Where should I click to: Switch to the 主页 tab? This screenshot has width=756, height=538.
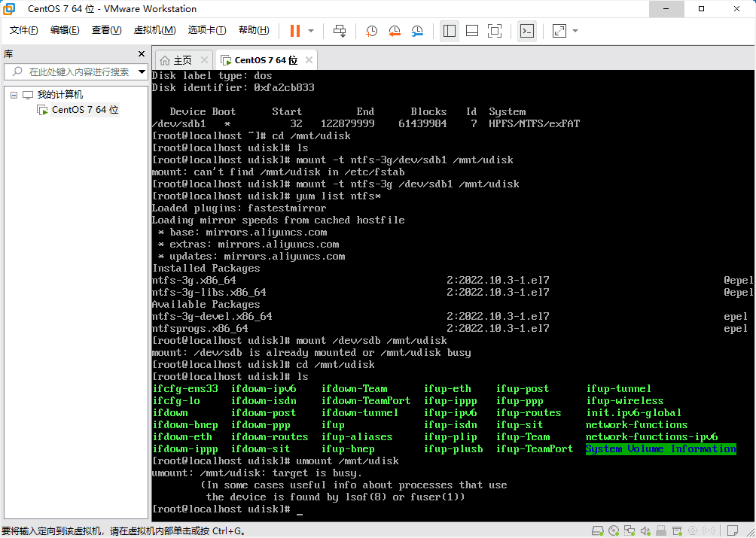tap(182, 60)
